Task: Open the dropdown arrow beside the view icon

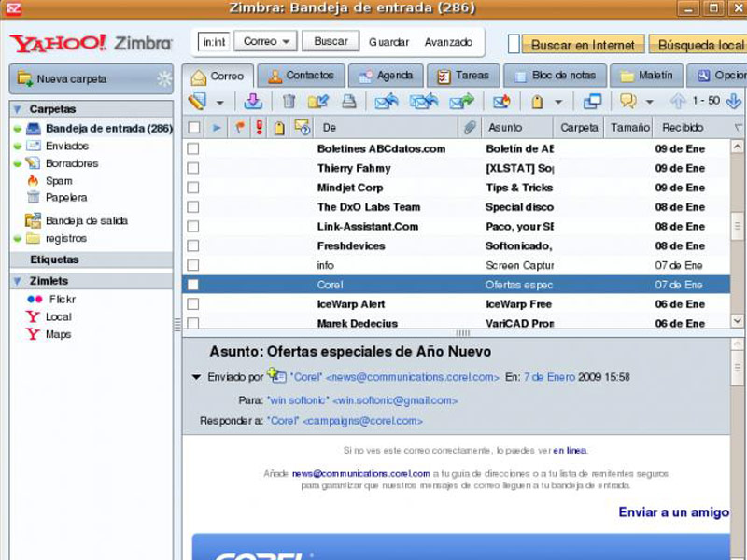Action: (649, 102)
